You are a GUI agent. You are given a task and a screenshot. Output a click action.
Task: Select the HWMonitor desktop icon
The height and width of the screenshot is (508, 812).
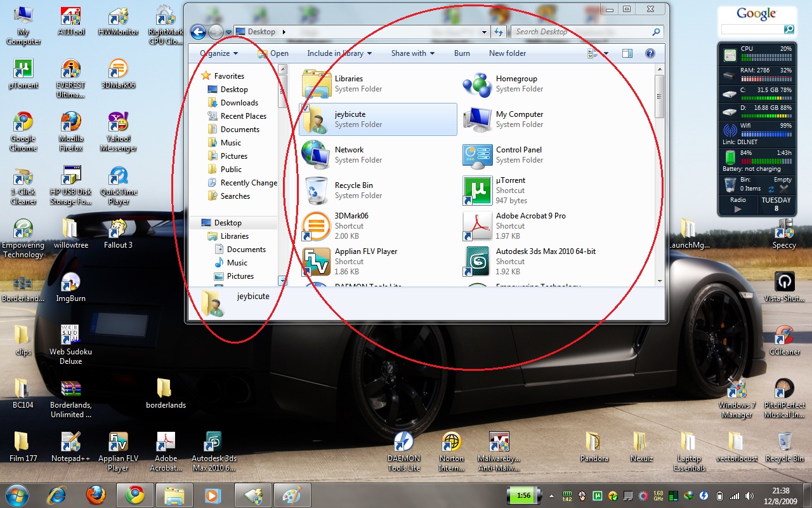(x=118, y=22)
